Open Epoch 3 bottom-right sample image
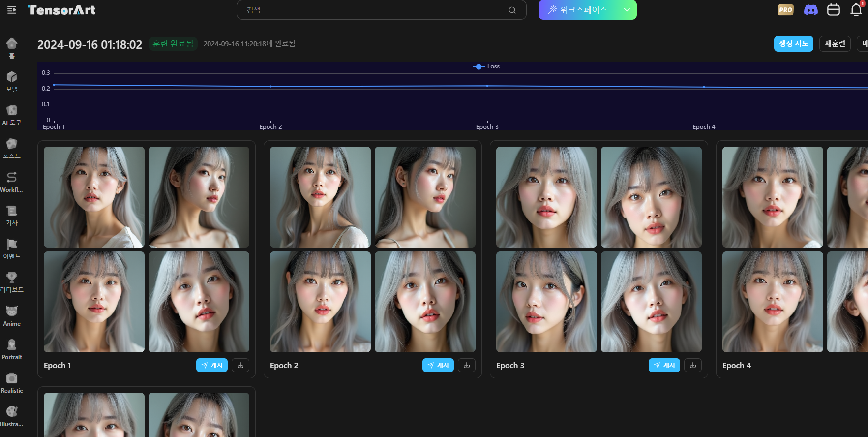Image resolution: width=868 pixels, height=437 pixels. pos(651,302)
